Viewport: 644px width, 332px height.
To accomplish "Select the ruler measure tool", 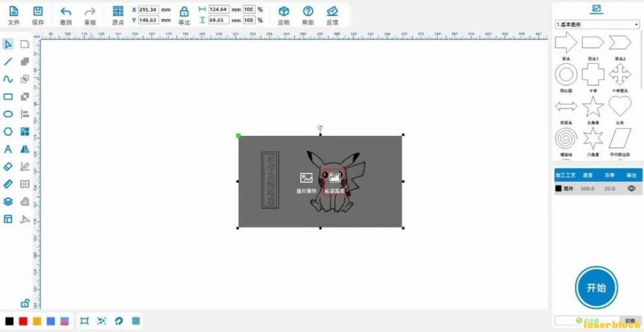I will click(x=8, y=184).
